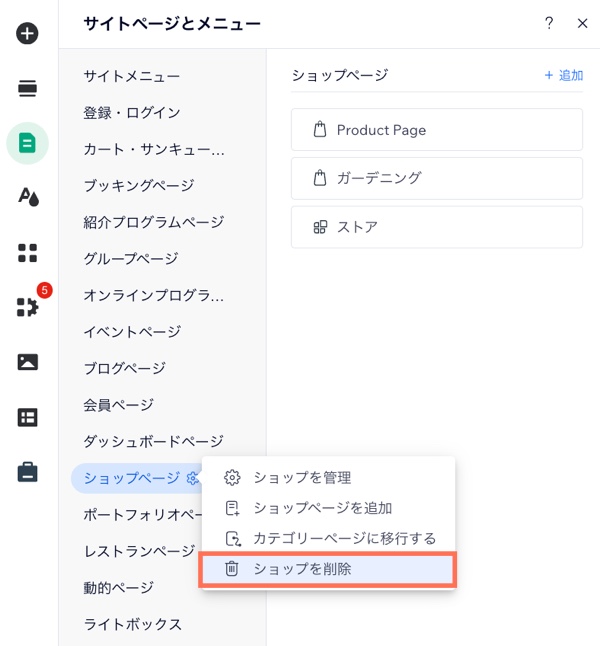The height and width of the screenshot is (646, 600).
Task: Select 登録・ログイン in the list
Action: 132,112
